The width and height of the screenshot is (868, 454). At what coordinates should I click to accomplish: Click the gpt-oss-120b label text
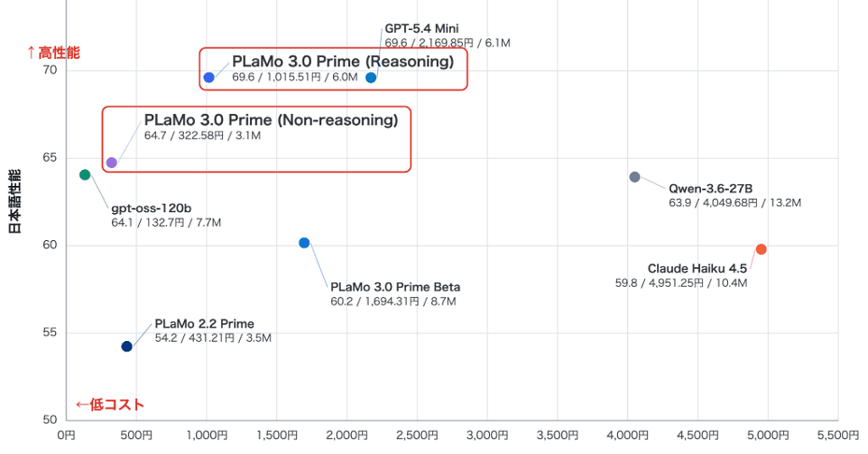(151, 208)
